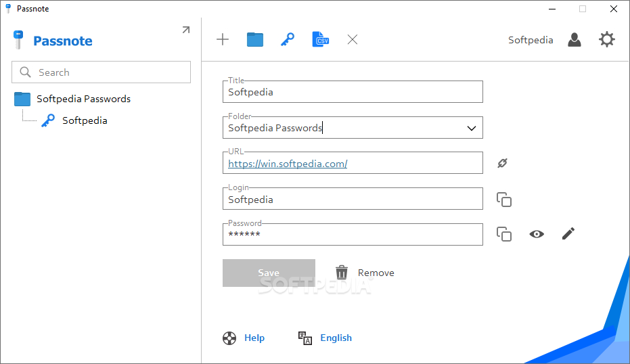Screen dimensions: 630x364
Task: Click the CSV file toolbar icon
Action: pos(320,39)
